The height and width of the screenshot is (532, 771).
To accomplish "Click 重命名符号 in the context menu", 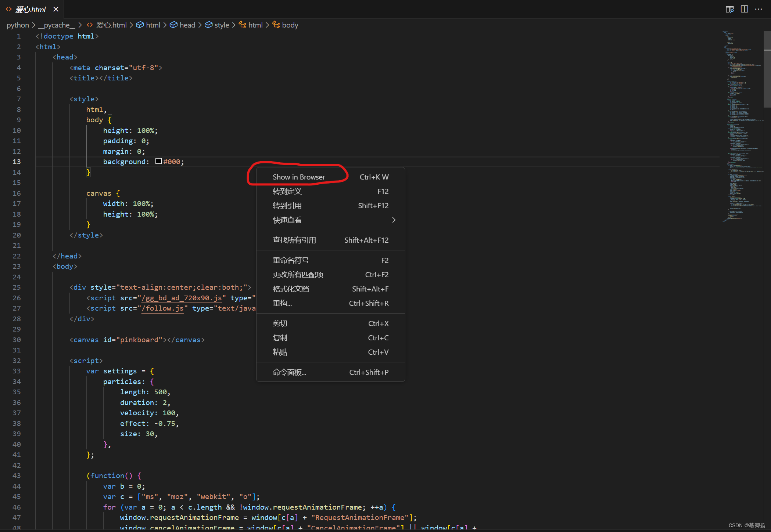I will point(291,260).
